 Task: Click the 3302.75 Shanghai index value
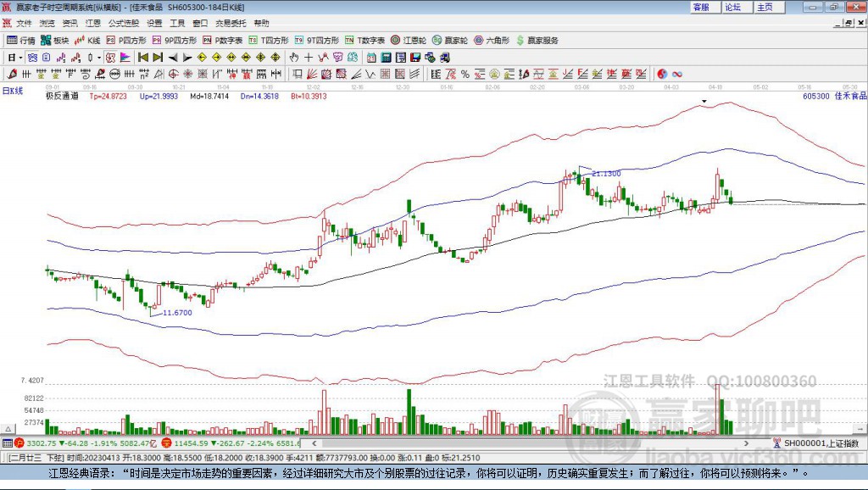pos(41,443)
